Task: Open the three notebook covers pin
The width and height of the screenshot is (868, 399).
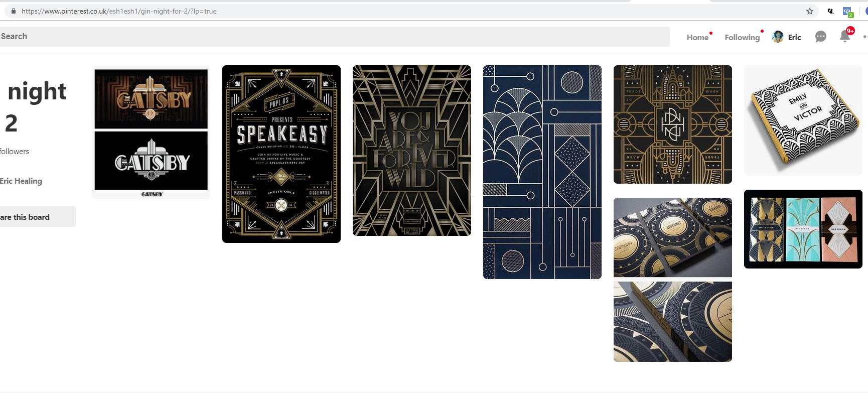Action: [803, 229]
